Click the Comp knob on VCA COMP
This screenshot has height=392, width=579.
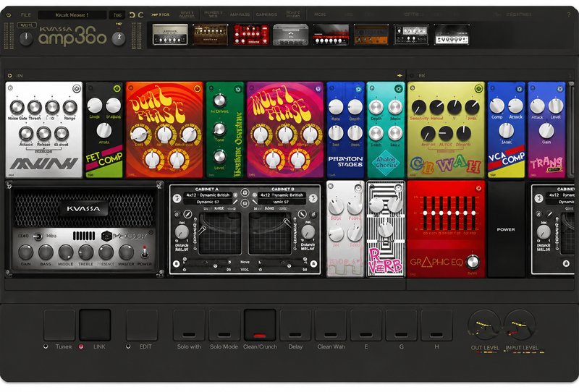click(x=496, y=106)
